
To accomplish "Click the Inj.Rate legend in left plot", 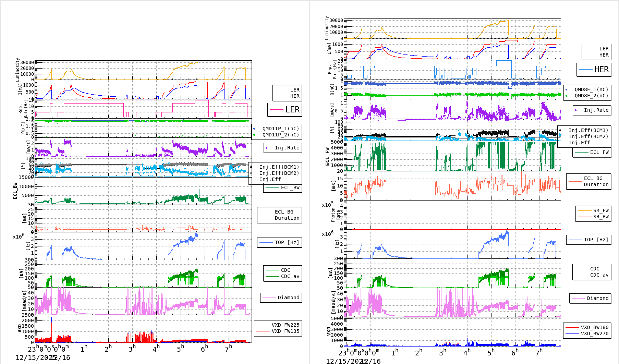I will point(283,148).
